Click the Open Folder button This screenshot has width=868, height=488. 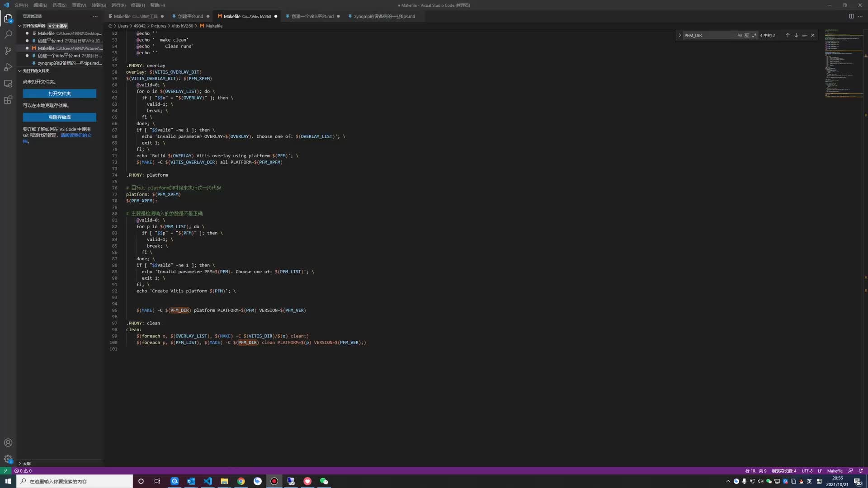[x=60, y=94]
